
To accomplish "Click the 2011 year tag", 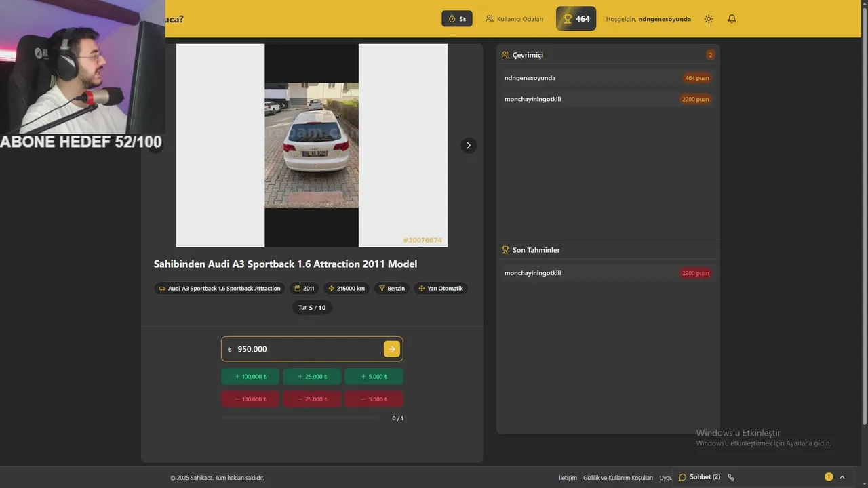I will [x=304, y=289].
